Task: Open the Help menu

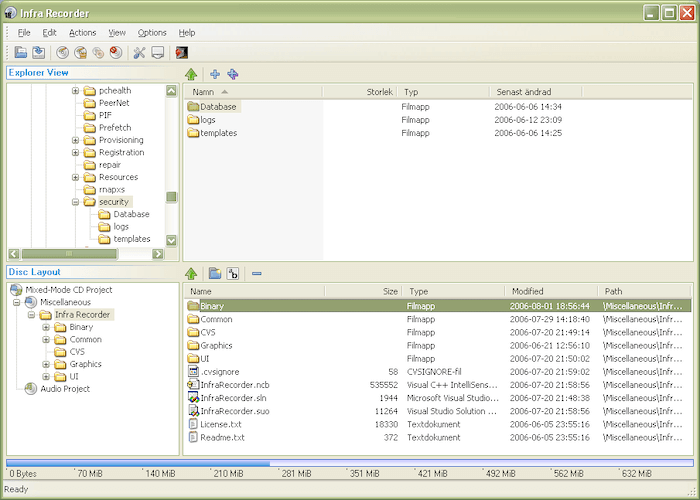Action: (x=187, y=33)
